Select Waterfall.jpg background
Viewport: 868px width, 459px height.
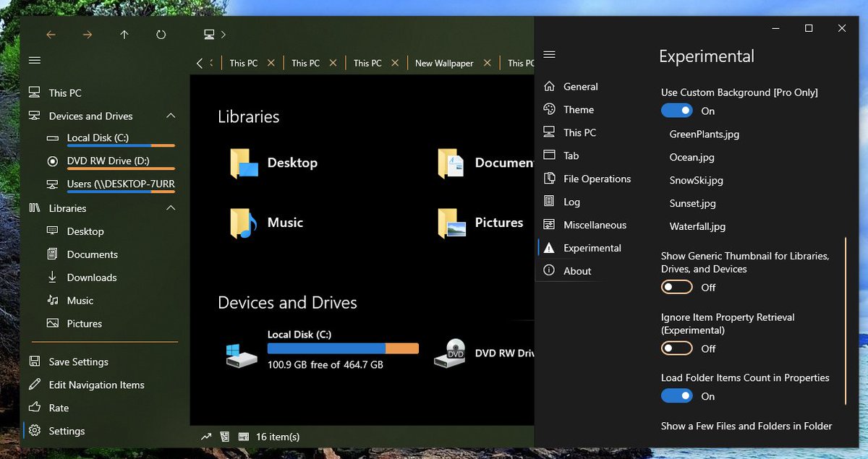(698, 227)
